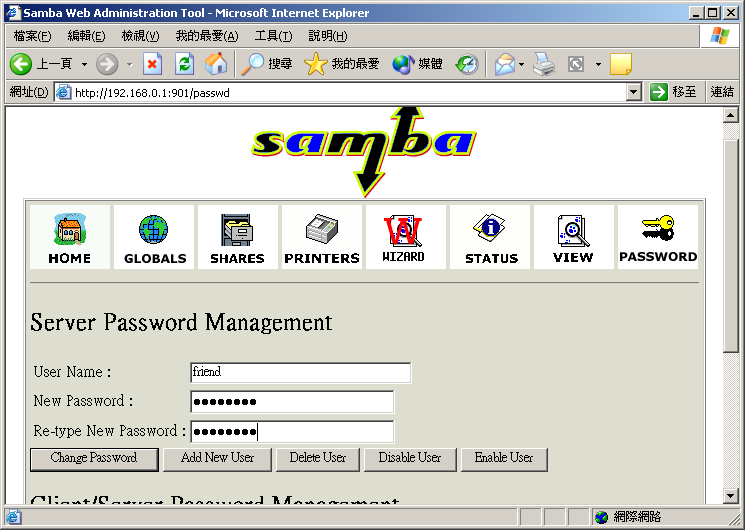Open the Back button history dropdown
This screenshot has height=530, width=745.
coord(84,64)
